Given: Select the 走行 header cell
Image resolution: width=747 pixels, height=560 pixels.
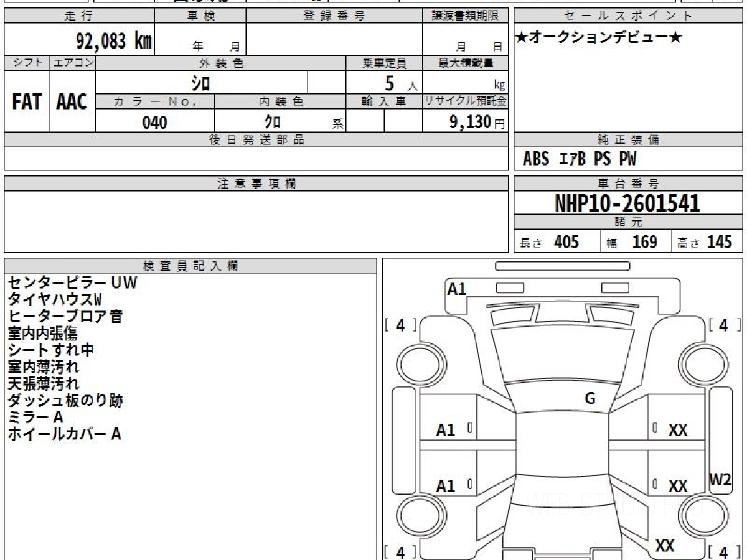Looking at the screenshot, I should 79,17.
